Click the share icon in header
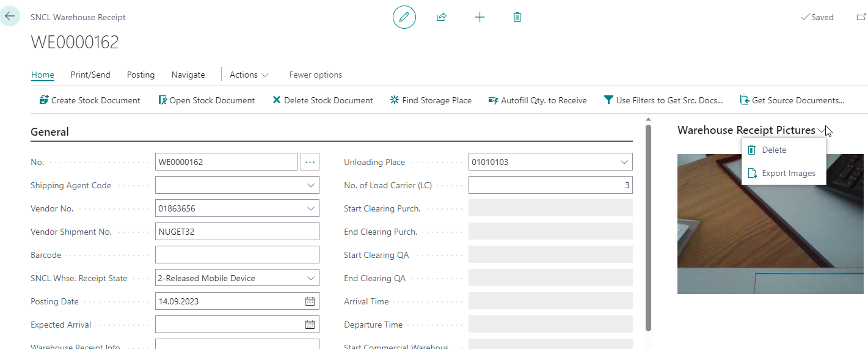The height and width of the screenshot is (349, 868). tap(442, 17)
